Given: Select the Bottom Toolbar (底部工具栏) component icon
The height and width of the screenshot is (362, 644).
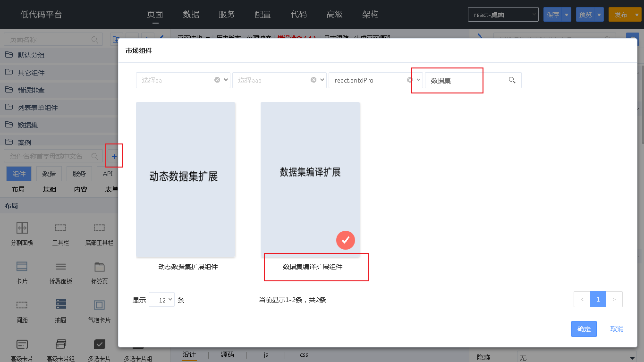Looking at the screenshot, I should coord(99,227).
